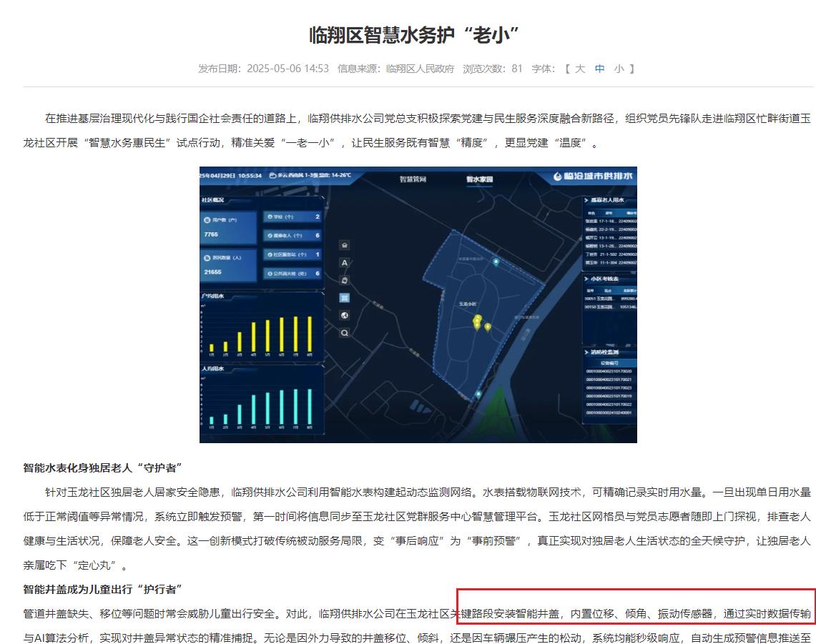Click the home icon in map controls

[x=345, y=245]
